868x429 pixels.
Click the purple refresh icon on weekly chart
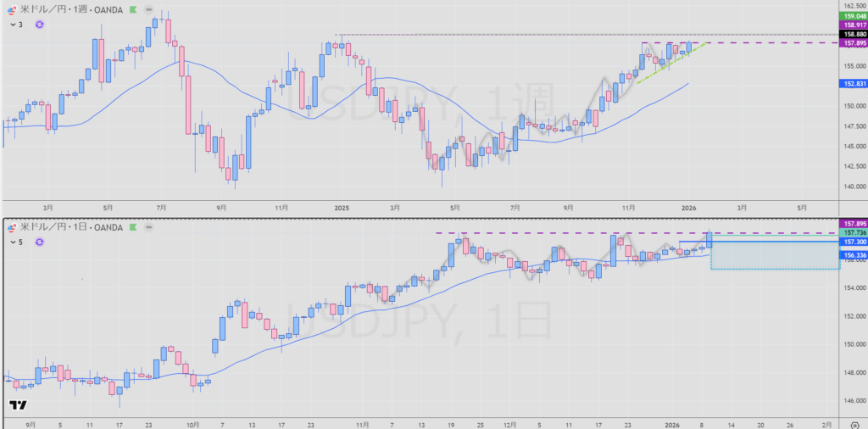tap(40, 25)
